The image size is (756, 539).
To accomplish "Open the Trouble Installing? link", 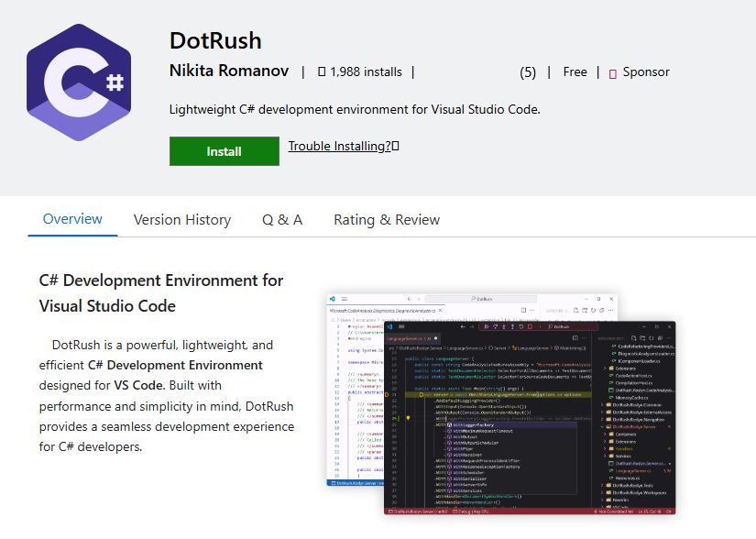I will (x=339, y=146).
